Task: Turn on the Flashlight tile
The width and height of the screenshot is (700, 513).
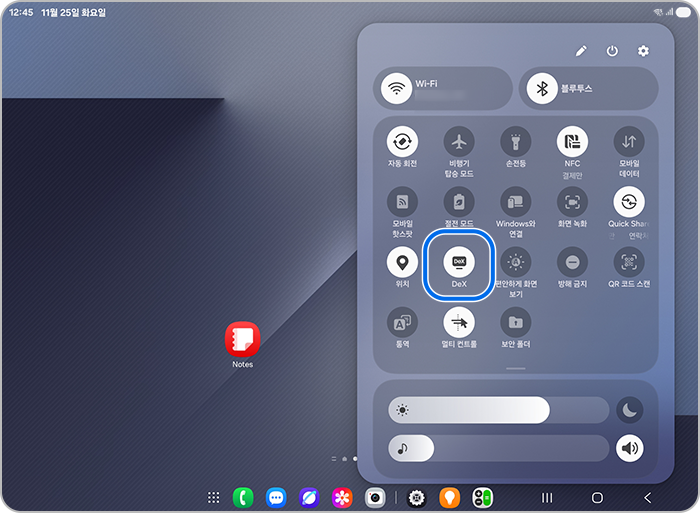Action: click(516, 141)
